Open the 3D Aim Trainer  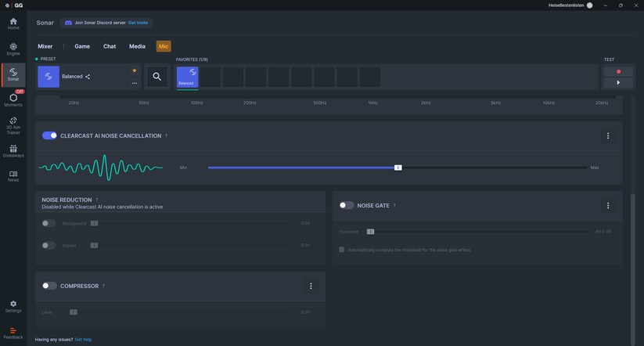click(x=13, y=125)
